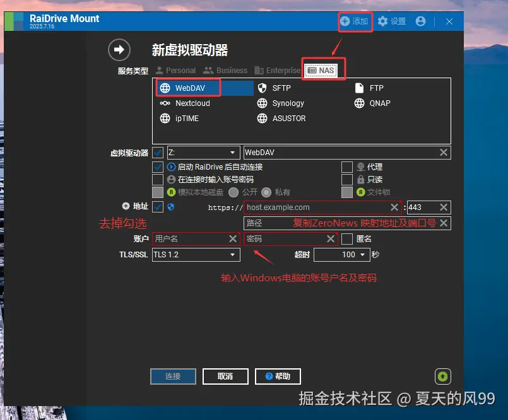Switch to the Personal service tab
The width and height of the screenshot is (508, 420).
coord(176,70)
